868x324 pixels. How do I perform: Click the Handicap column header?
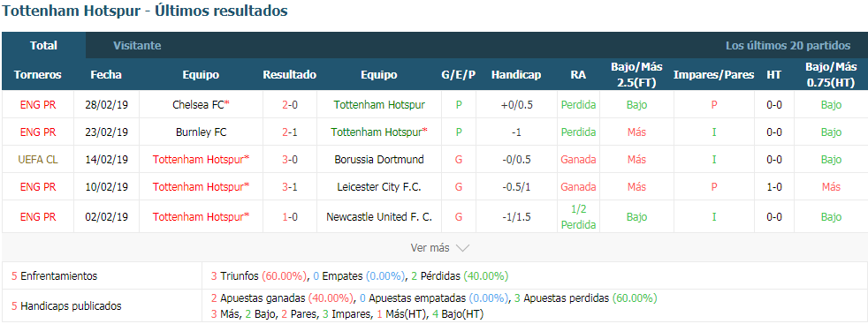[516, 75]
